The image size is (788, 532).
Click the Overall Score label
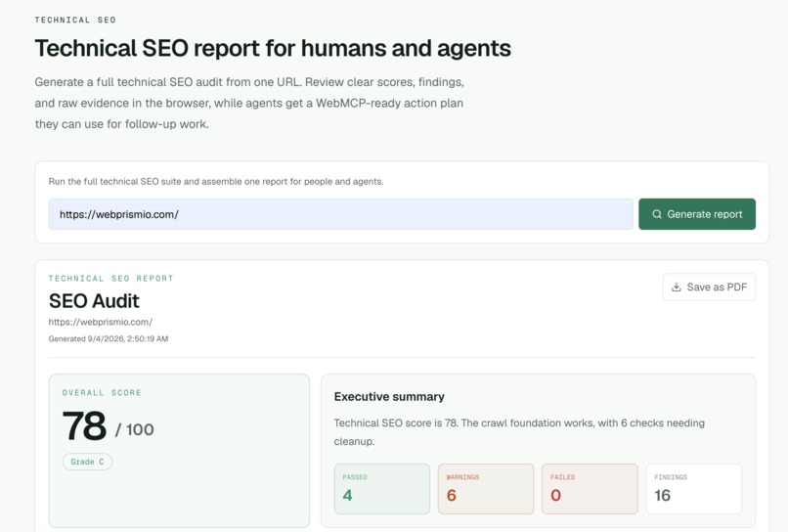coord(102,393)
